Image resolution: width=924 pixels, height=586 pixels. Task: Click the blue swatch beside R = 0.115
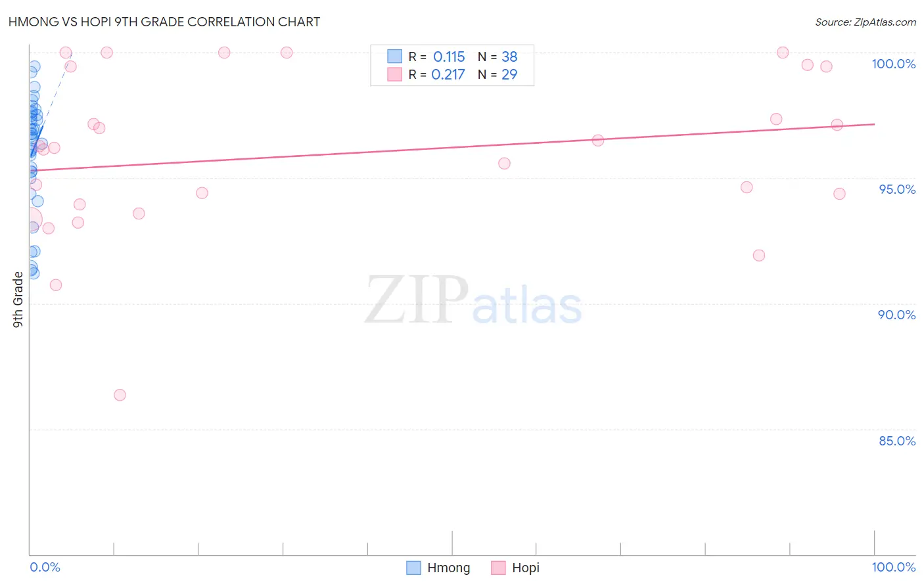pyautogui.click(x=394, y=56)
